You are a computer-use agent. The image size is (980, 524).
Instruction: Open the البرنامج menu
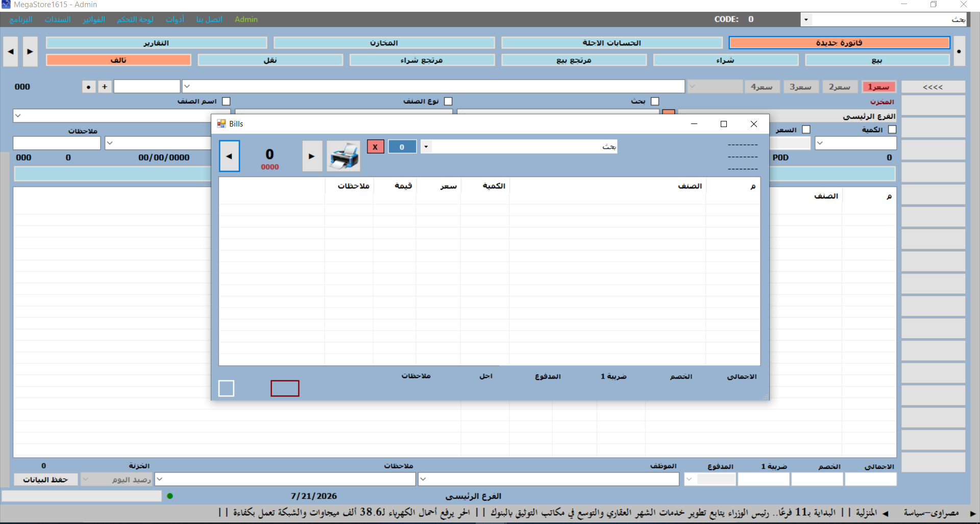21,19
